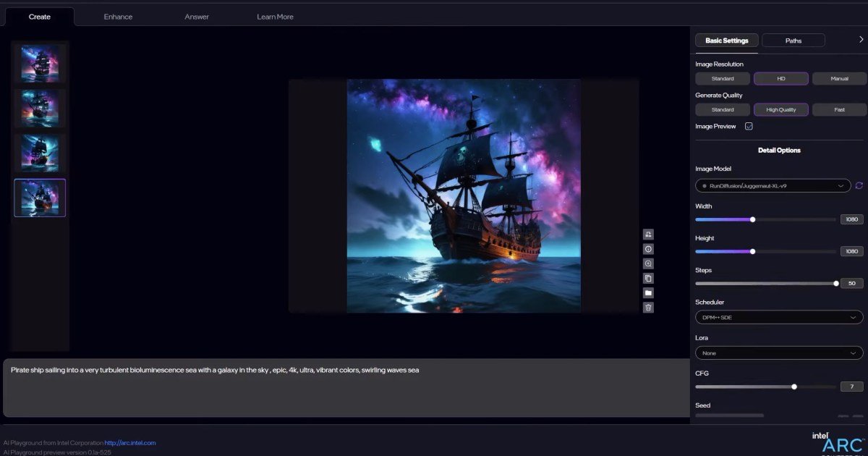Switch to the Enhance tab

(118, 17)
